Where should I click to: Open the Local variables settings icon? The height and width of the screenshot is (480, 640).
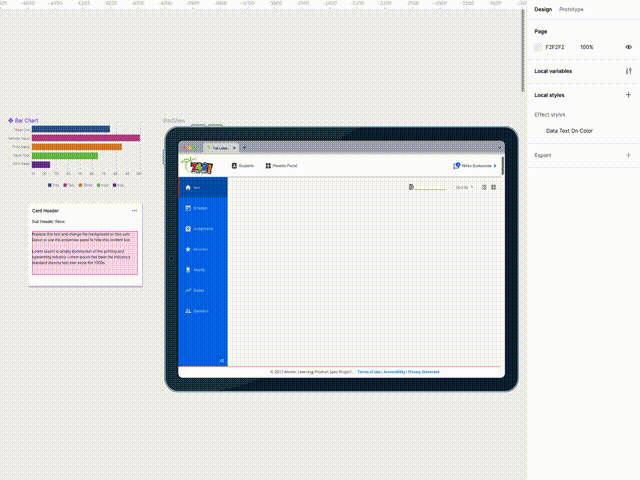click(628, 72)
